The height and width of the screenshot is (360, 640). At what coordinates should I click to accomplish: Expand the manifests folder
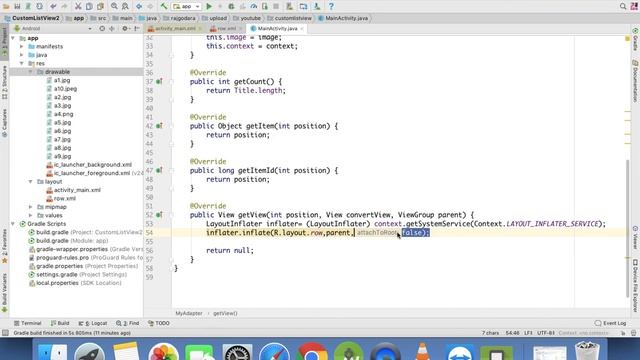coord(22,47)
